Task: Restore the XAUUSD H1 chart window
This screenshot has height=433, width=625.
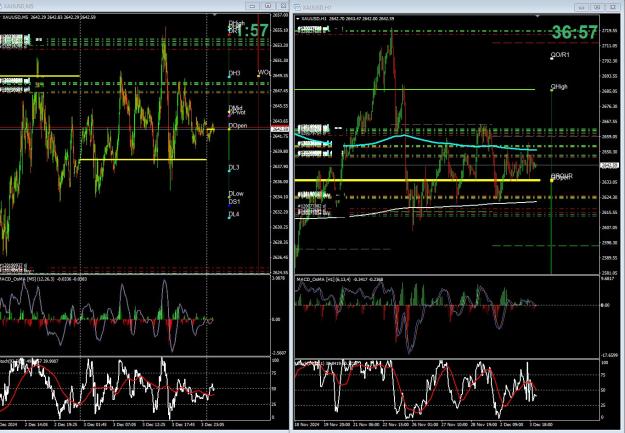Action: pos(597,7)
